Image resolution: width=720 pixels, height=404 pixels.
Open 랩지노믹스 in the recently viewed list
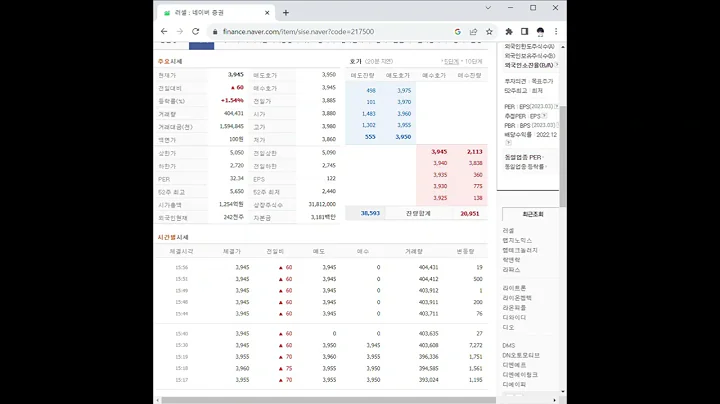(x=517, y=241)
